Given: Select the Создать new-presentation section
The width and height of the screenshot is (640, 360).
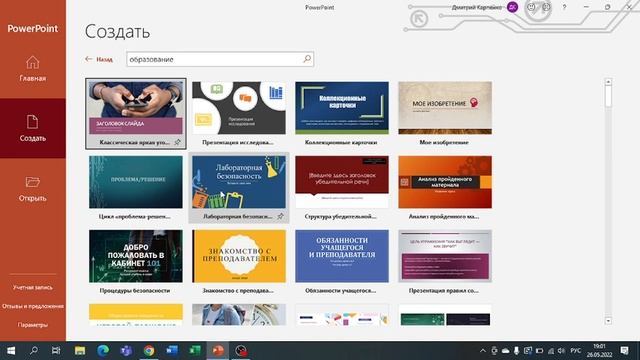Looking at the screenshot, I should coord(33,128).
